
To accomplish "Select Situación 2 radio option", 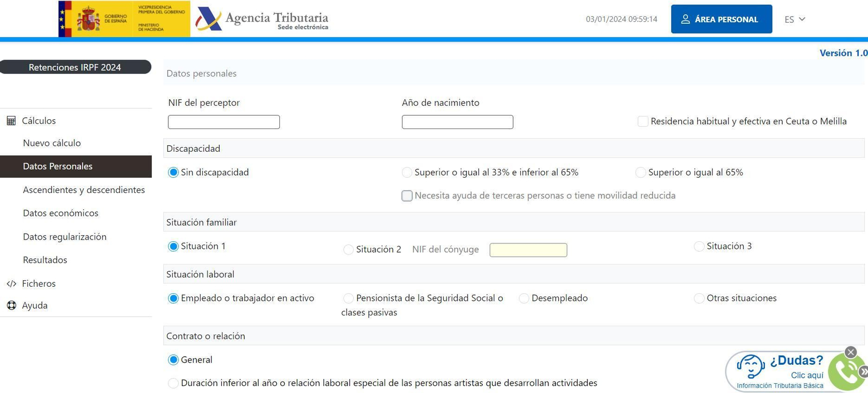I will [x=348, y=249].
